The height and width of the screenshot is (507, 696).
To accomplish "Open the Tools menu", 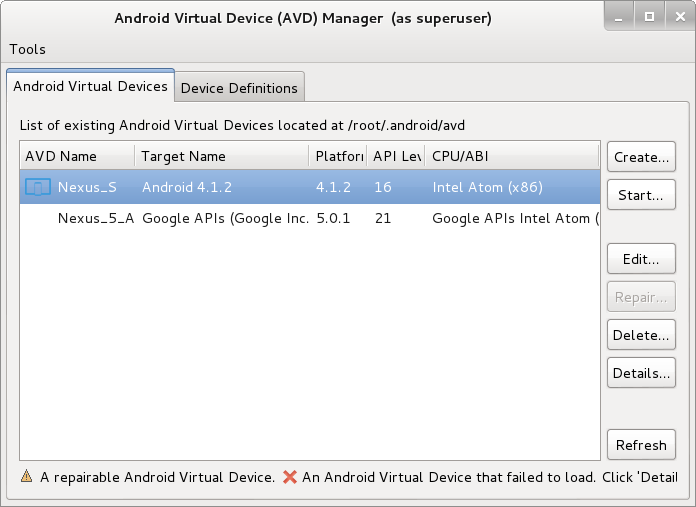I will point(28,49).
